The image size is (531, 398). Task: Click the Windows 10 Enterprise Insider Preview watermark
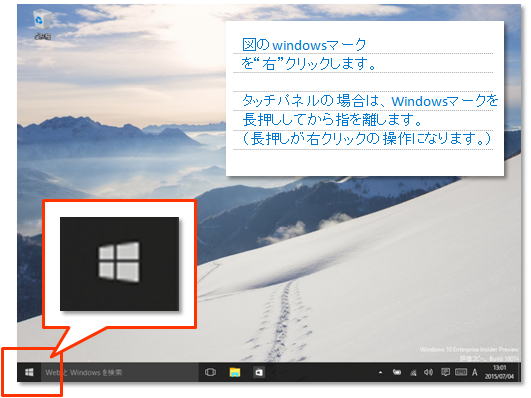(x=469, y=349)
